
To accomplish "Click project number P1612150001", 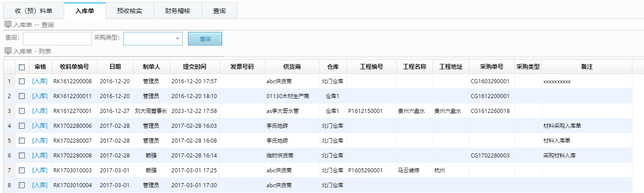I will click(x=365, y=111).
